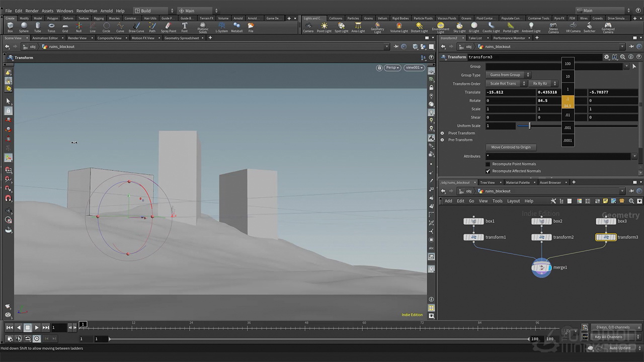This screenshot has width=644, height=362.
Task: Add a Spot Light from the shelf
Action: click(341, 27)
